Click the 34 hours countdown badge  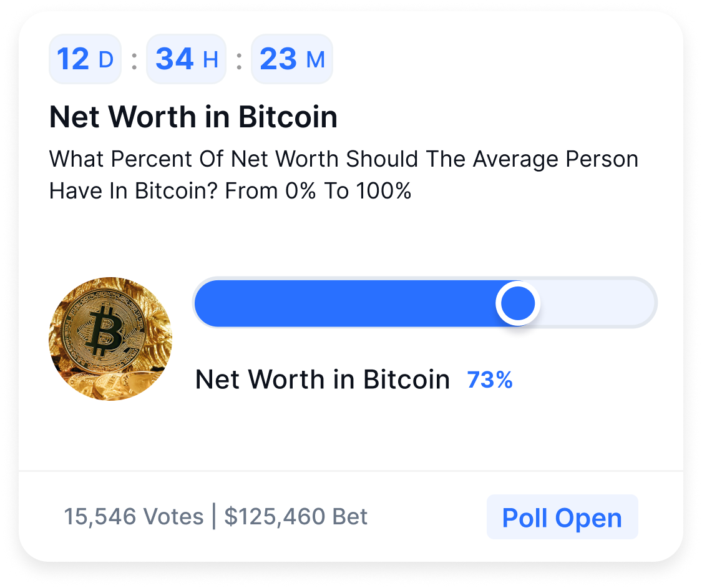coord(186,59)
